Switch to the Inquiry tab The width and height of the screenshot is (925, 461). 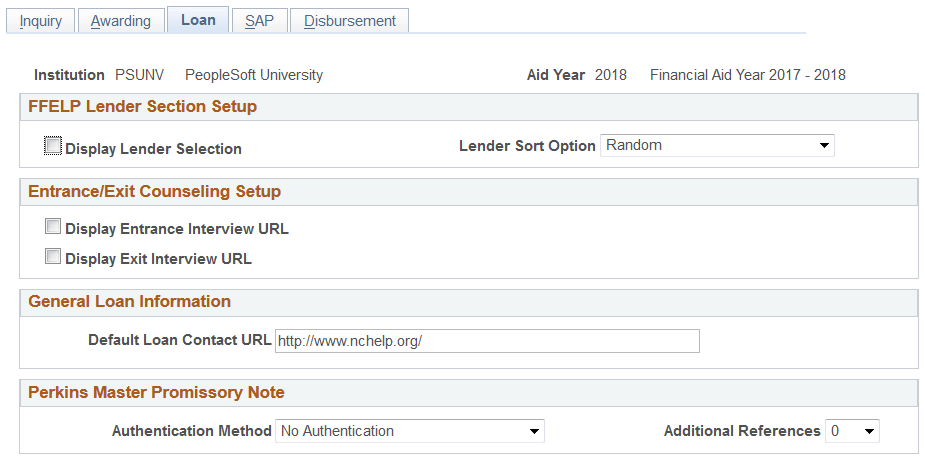pos(40,21)
